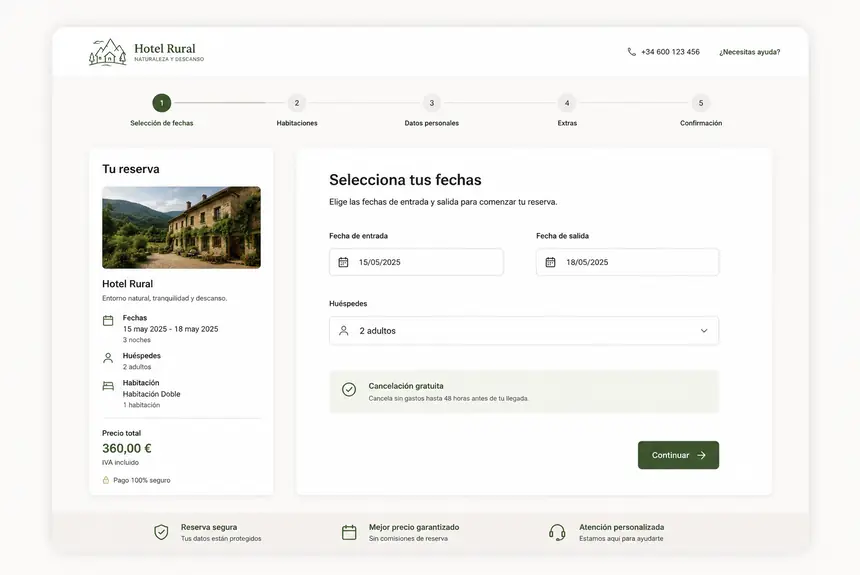Go to step 2 Habitaciones
Screen dimensions: 860x575
[297, 103]
